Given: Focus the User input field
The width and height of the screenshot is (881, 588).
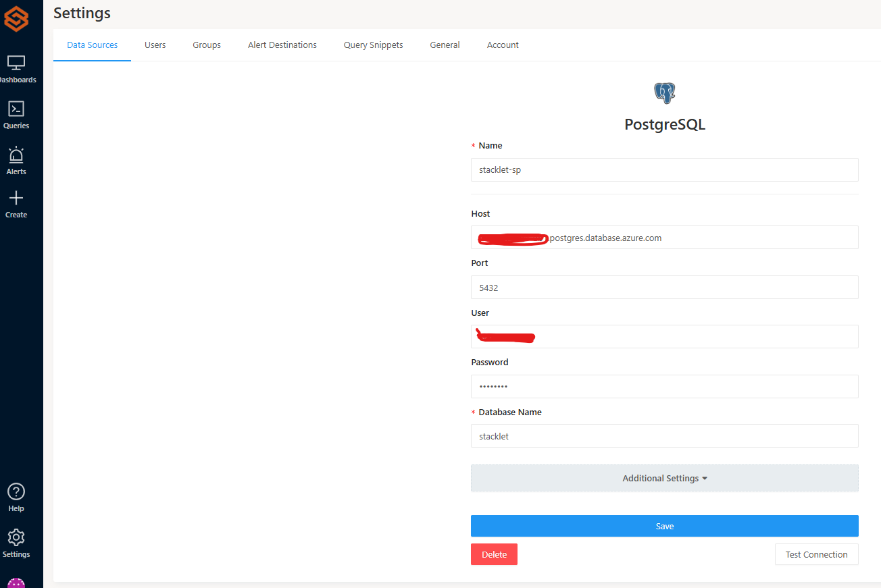Looking at the screenshot, I should [665, 336].
